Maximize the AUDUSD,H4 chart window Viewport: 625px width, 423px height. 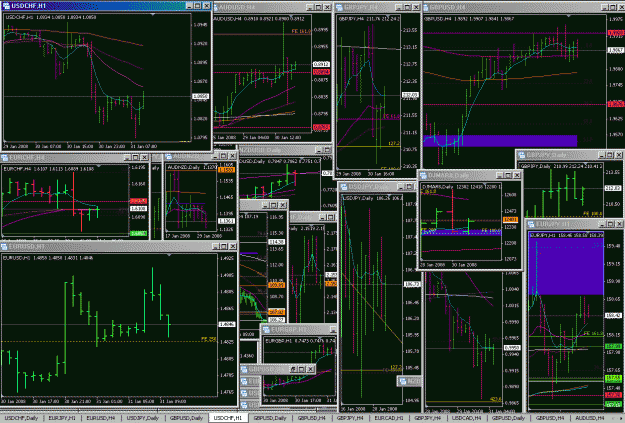click(x=318, y=7)
